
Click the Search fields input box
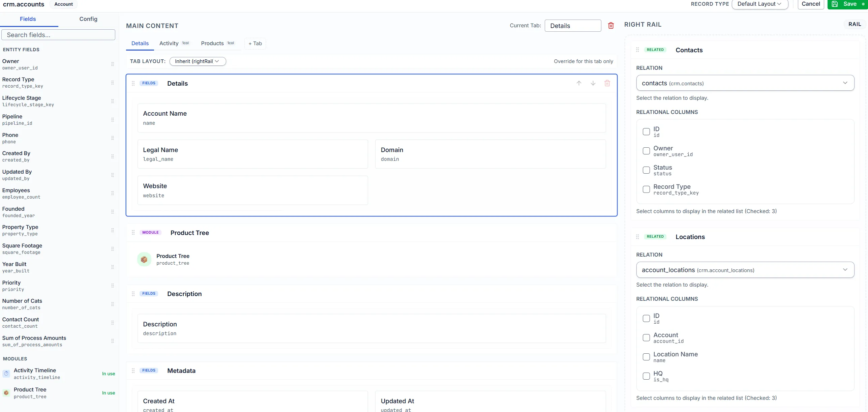(58, 35)
